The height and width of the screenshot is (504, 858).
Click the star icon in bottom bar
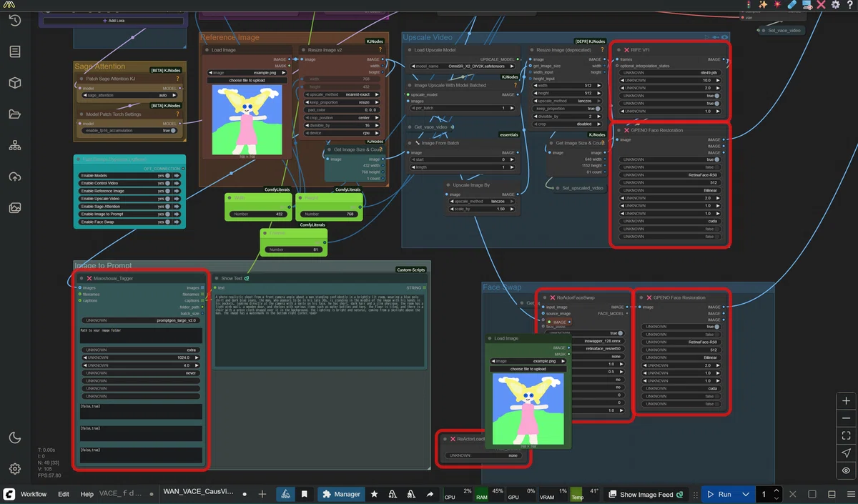click(374, 494)
